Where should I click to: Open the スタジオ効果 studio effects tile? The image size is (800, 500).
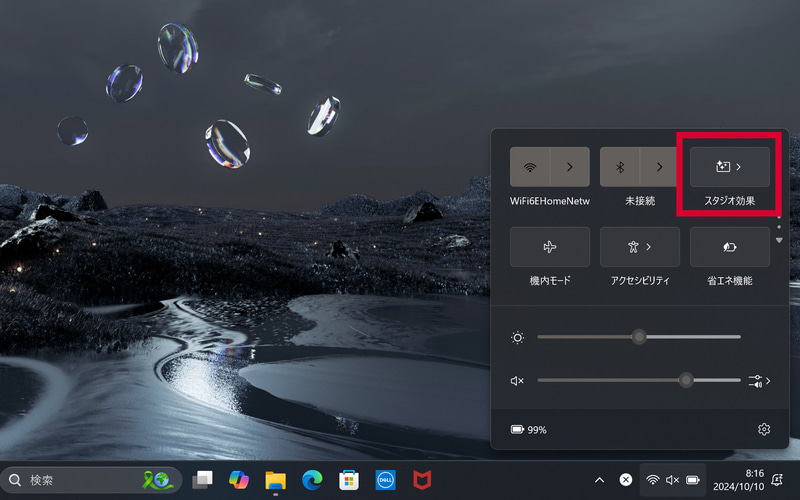(730, 167)
